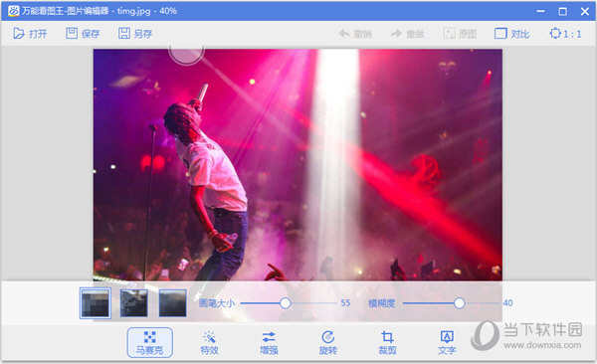Click the brush size value 55

[345, 303]
